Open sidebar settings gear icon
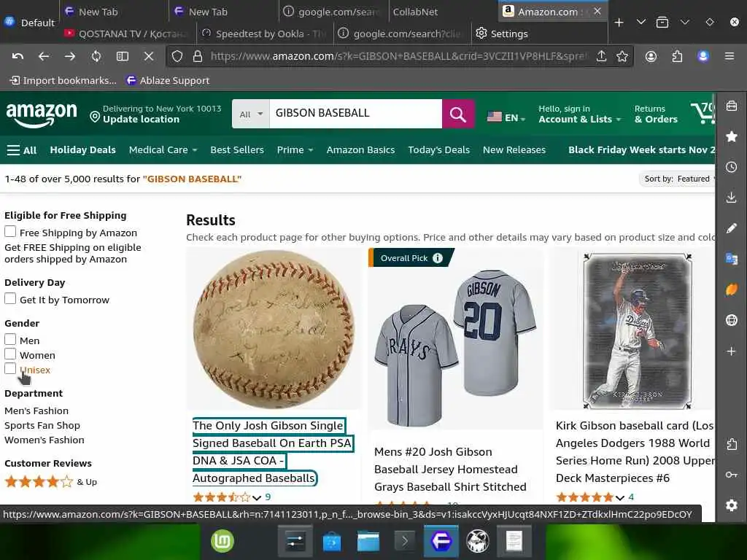 tap(732, 505)
